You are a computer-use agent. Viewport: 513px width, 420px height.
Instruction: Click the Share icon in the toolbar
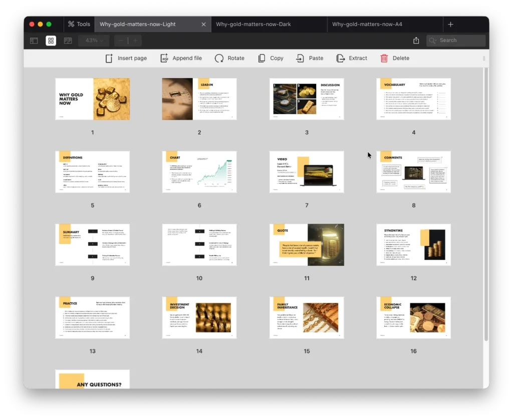(416, 40)
